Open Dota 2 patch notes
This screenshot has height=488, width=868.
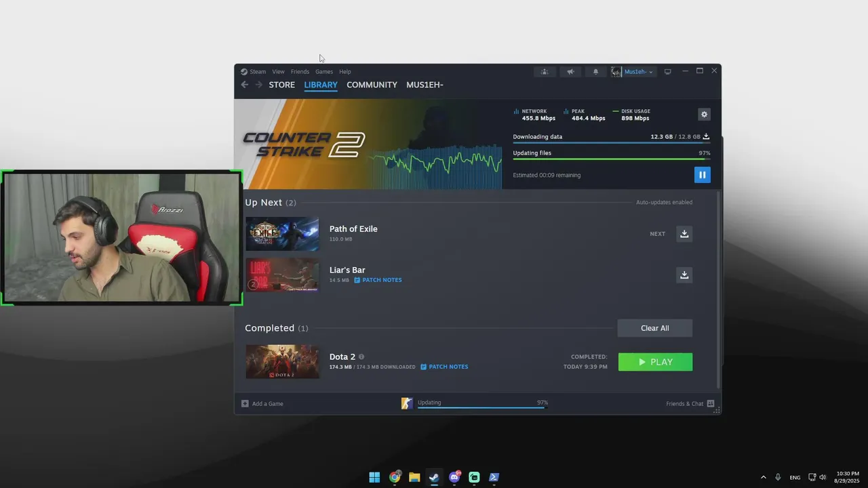coord(444,367)
